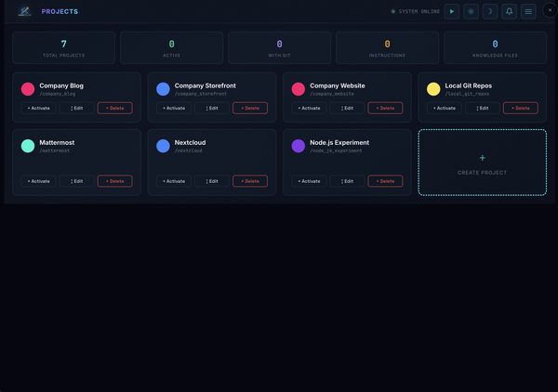Click the blue Company Storefront color dot
This screenshot has width=558, height=392.
tap(163, 89)
